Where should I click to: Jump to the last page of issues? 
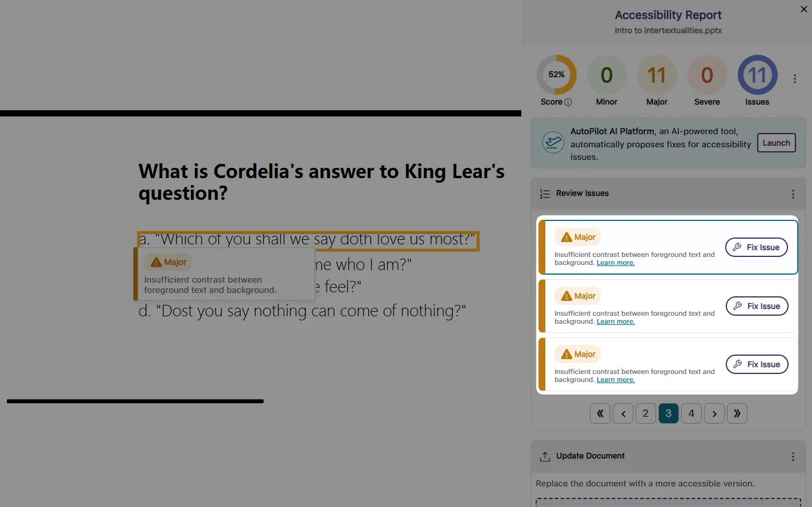coord(737,413)
